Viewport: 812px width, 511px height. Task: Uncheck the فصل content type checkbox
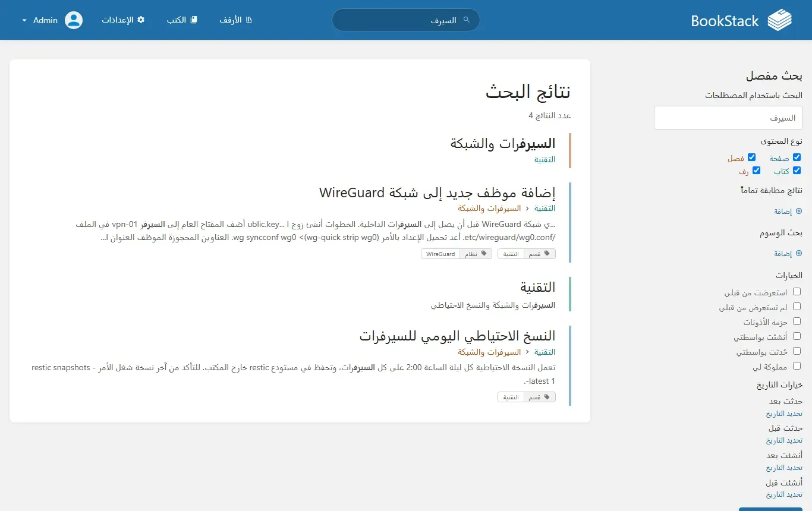(x=751, y=157)
